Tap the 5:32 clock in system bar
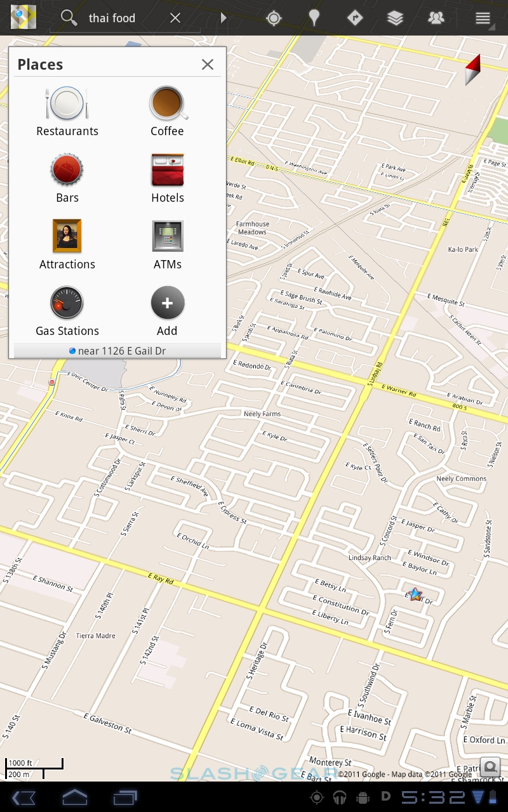Image resolution: width=508 pixels, height=812 pixels. (434, 798)
